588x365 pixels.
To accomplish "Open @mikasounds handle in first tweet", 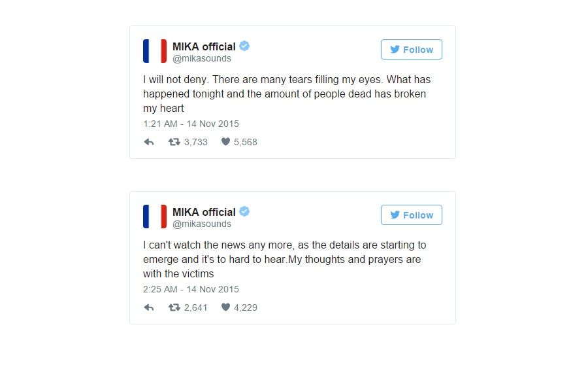I will (x=202, y=59).
